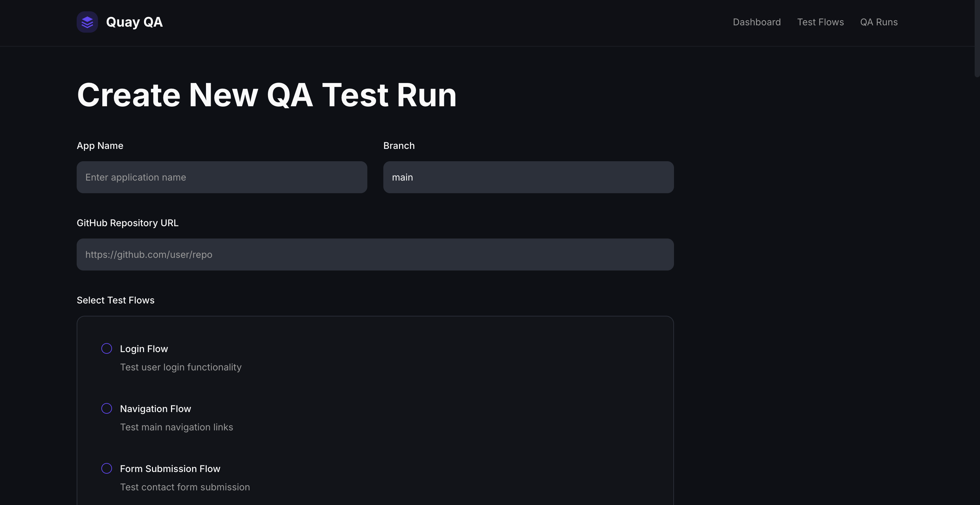Click the Branch label text
The width and height of the screenshot is (980, 505).
399,145
